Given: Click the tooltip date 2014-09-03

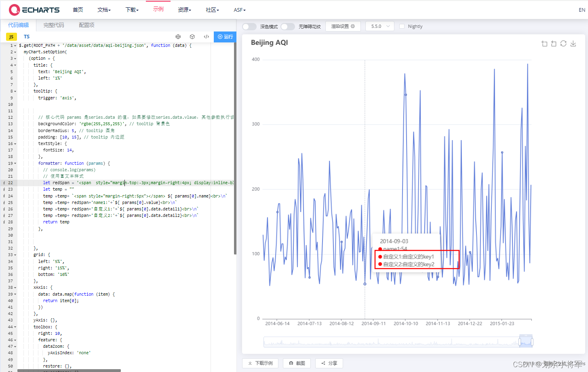Looking at the screenshot, I should click(x=394, y=241).
